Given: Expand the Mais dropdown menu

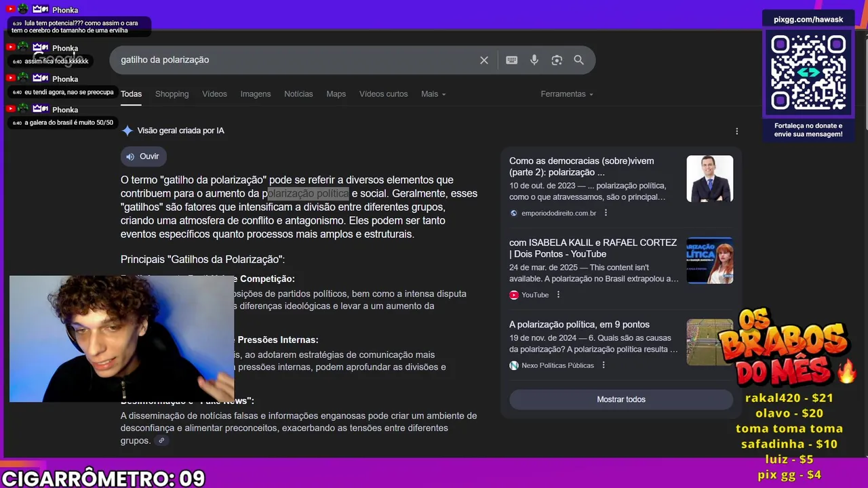Looking at the screenshot, I should tap(433, 94).
